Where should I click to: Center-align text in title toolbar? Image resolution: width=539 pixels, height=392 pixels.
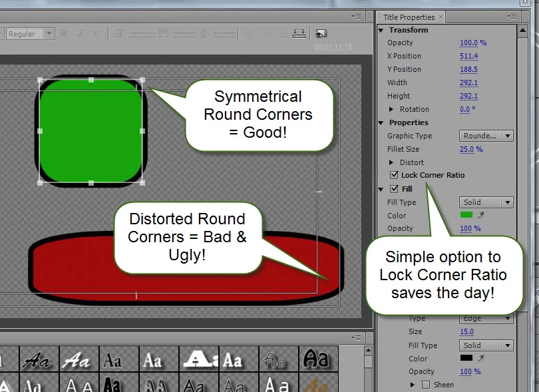pyautogui.click(x=266, y=34)
